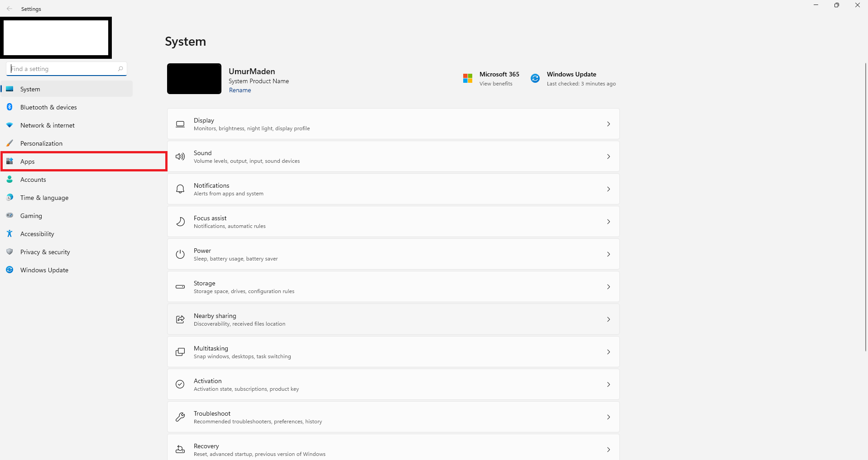
Task: Click the Bluetooth icon in sidebar
Action: [x=10, y=107]
